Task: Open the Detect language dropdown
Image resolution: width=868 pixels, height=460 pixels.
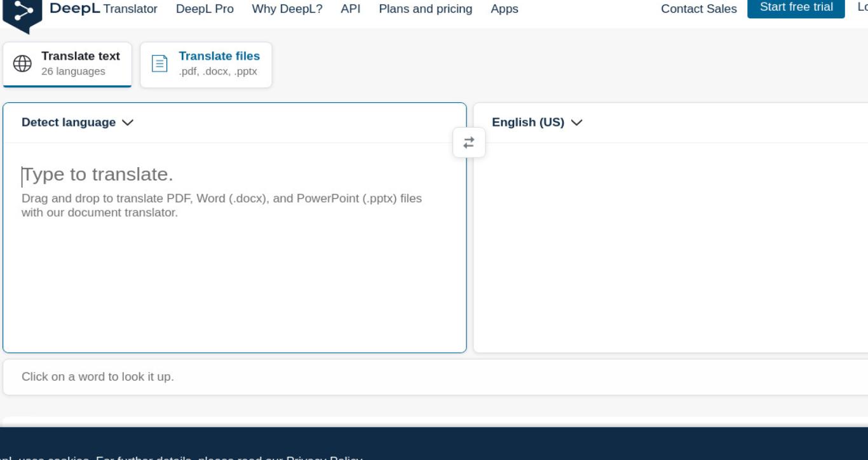Action: pyautogui.click(x=78, y=123)
